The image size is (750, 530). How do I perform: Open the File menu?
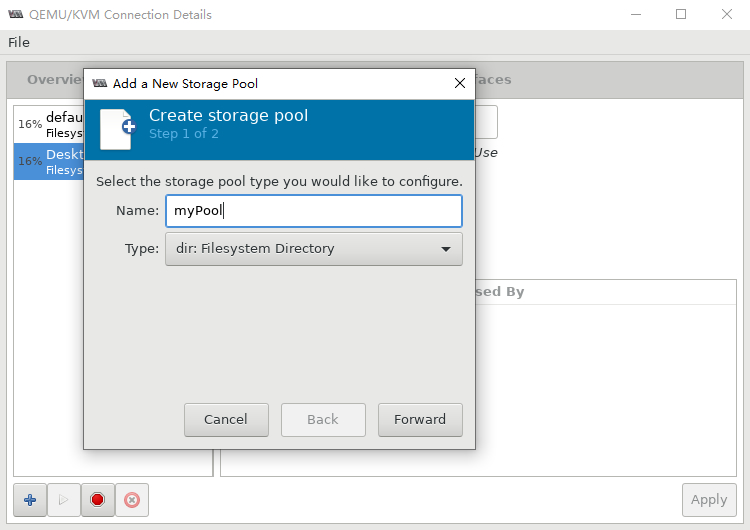19,43
